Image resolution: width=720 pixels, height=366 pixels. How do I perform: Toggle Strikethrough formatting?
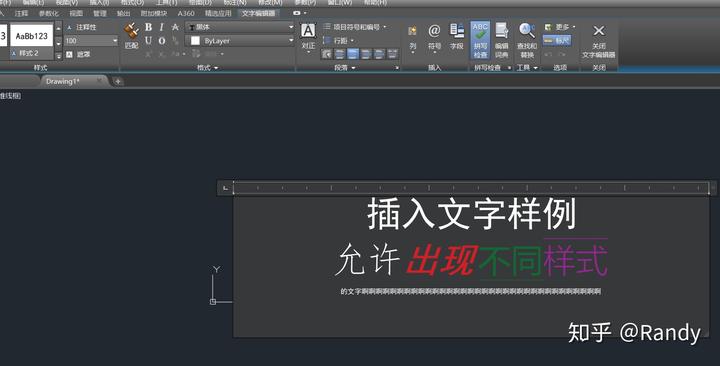point(175,27)
